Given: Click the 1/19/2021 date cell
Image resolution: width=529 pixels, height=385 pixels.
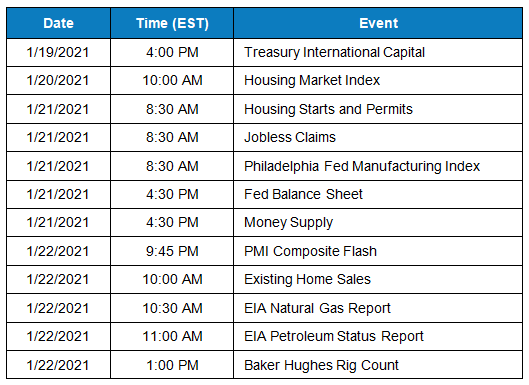Looking at the screenshot, I should click(58, 53).
